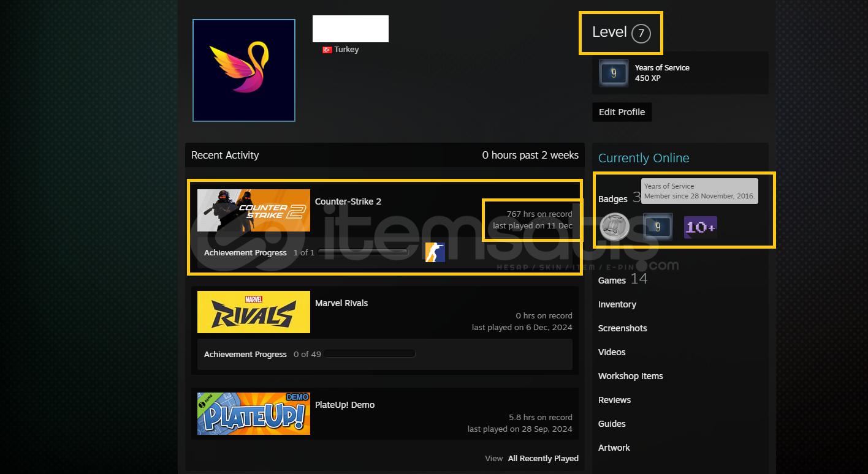
Task: Open the PlateUp! Demo game banner
Action: point(254,413)
